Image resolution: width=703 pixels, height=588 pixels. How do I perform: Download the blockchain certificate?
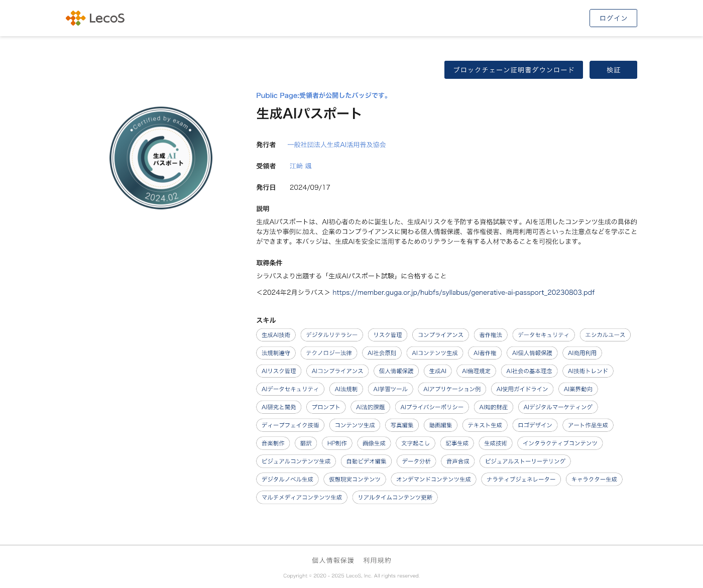[513, 70]
